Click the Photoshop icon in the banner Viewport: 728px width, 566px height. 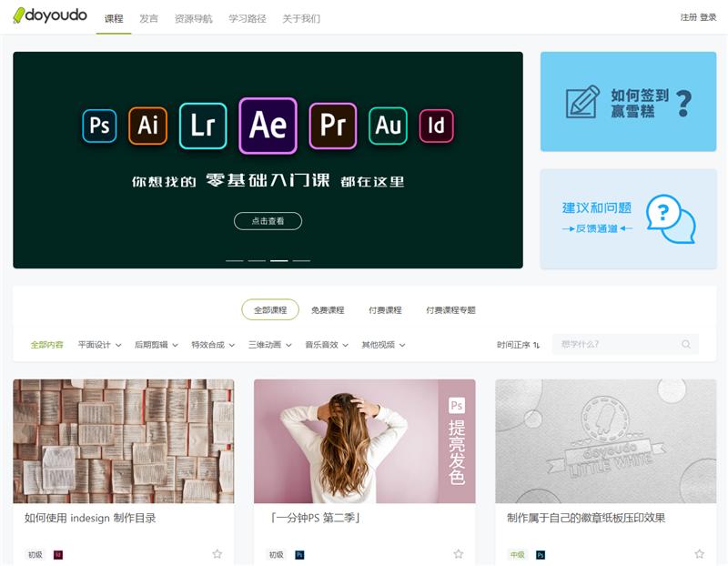point(100,126)
